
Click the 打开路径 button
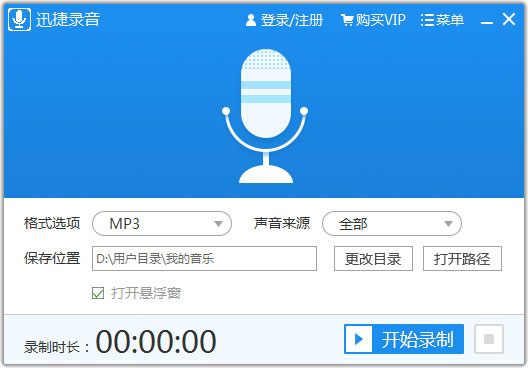click(462, 259)
